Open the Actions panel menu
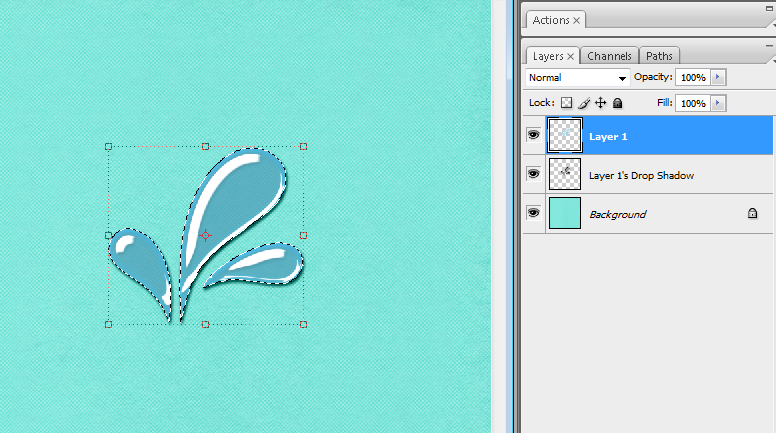 point(773,24)
